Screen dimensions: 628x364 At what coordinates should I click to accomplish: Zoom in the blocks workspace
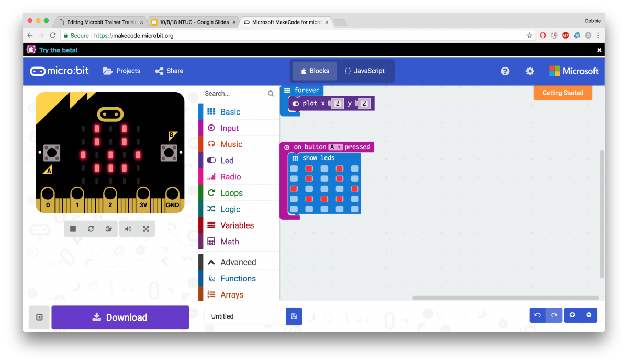tap(572, 315)
